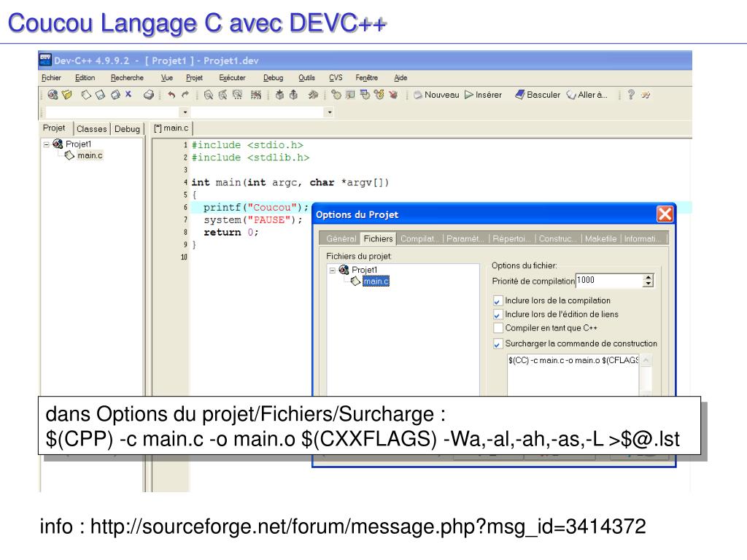Open the Exécuter menu

[233, 77]
